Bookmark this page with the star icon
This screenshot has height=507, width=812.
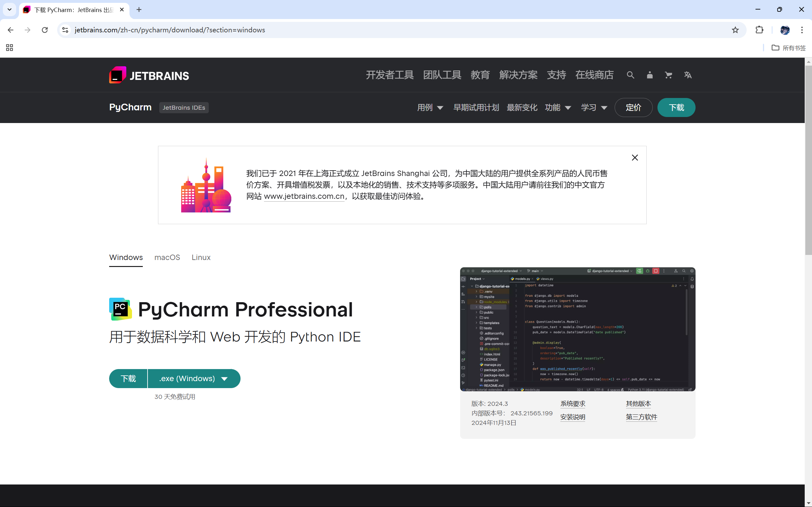point(735,30)
